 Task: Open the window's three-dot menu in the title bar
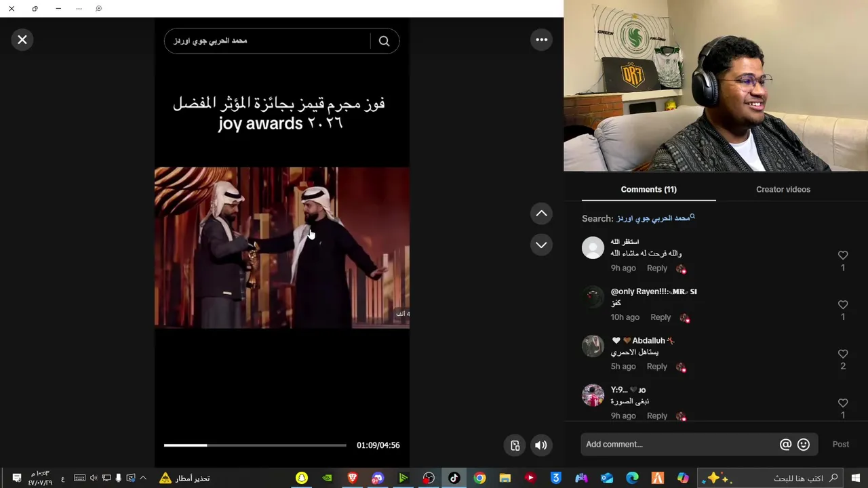click(x=79, y=9)
